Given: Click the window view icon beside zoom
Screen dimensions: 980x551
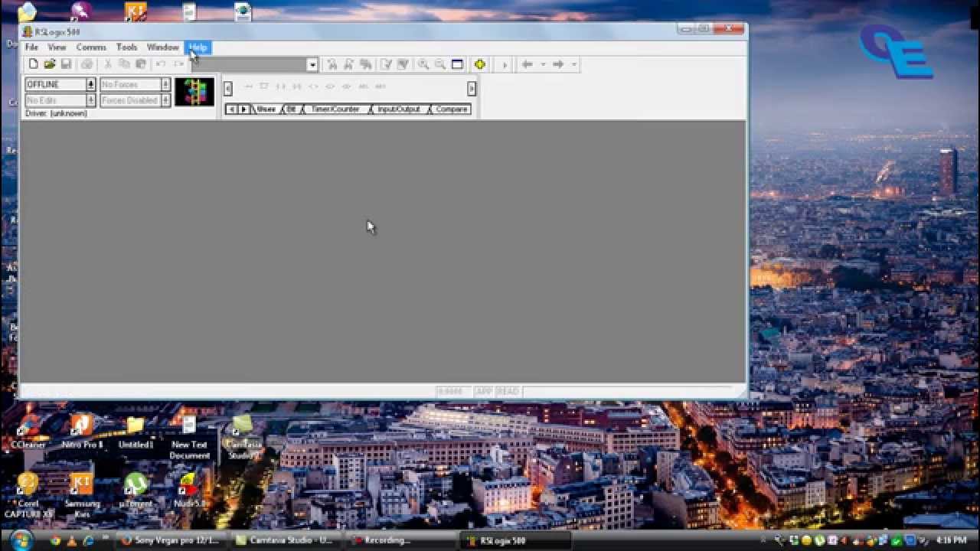Looking at the screenshot, I should point(457,64).
